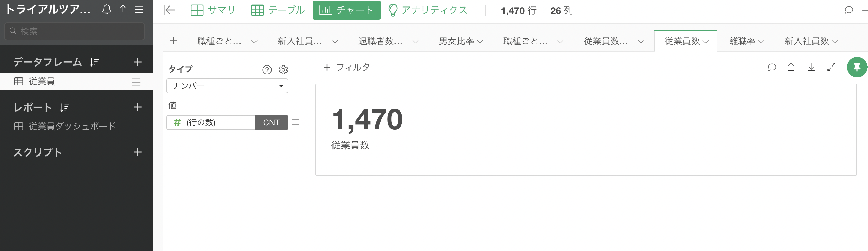
Task: Download the chart using down arrow icon
Action: pyautogui.click(x=811, y=67)
